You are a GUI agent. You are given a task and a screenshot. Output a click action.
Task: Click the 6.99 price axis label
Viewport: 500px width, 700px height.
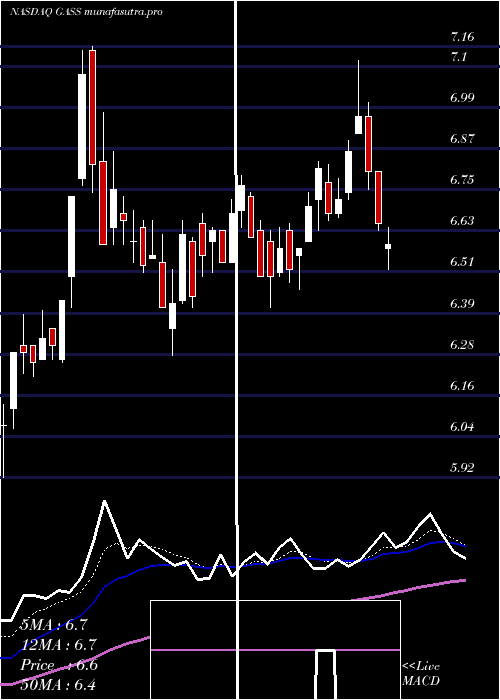pos(462,98)
